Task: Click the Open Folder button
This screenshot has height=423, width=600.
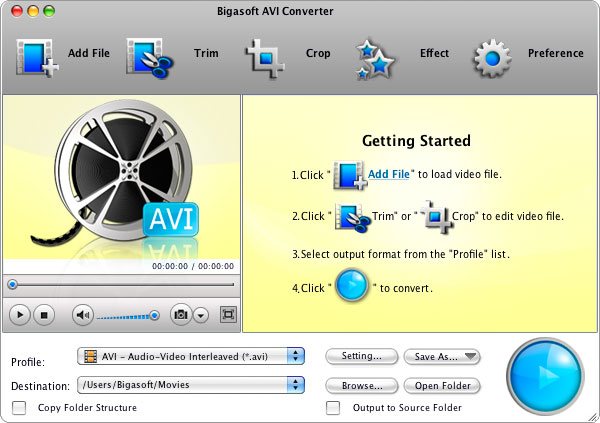Action: [442, 386]
